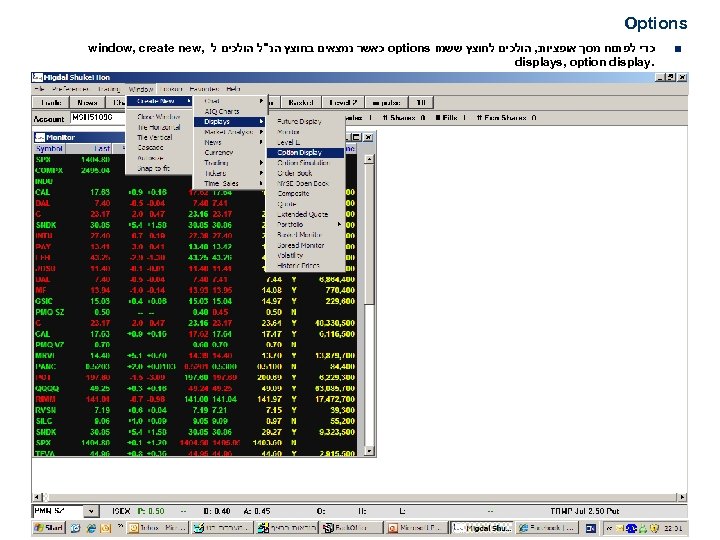Viewport: 720px width, 540px height.
Task: Click horizontal scrollbar right arrow
Action: 682,497
